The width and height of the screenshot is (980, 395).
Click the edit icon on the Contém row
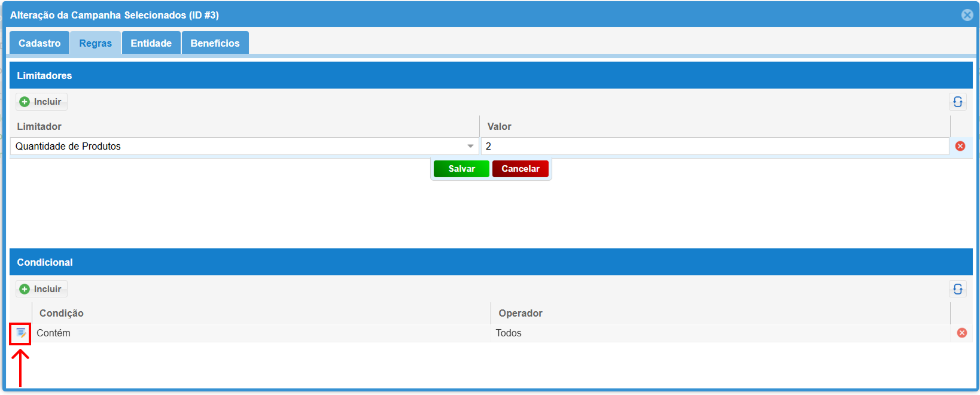21,333
